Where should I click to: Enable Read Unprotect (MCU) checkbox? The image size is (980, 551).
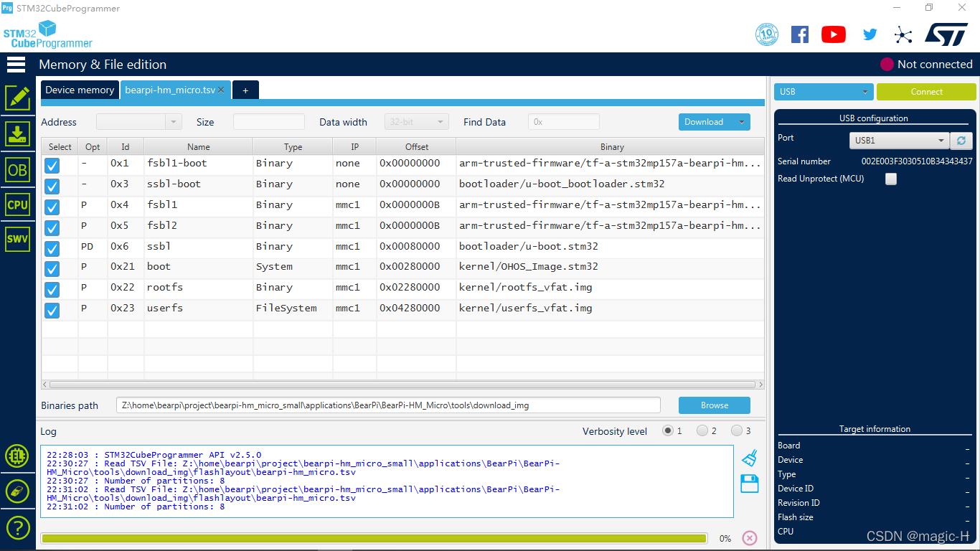(891, 179)
